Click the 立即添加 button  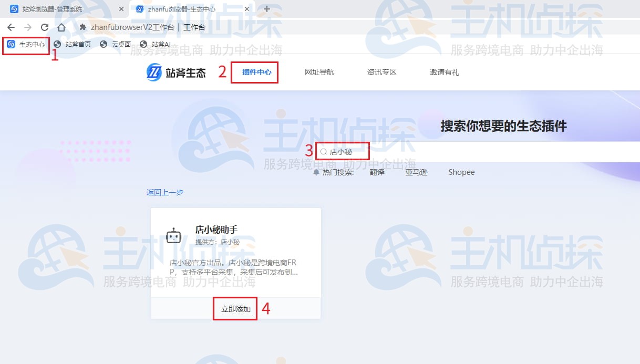point(235,309)
